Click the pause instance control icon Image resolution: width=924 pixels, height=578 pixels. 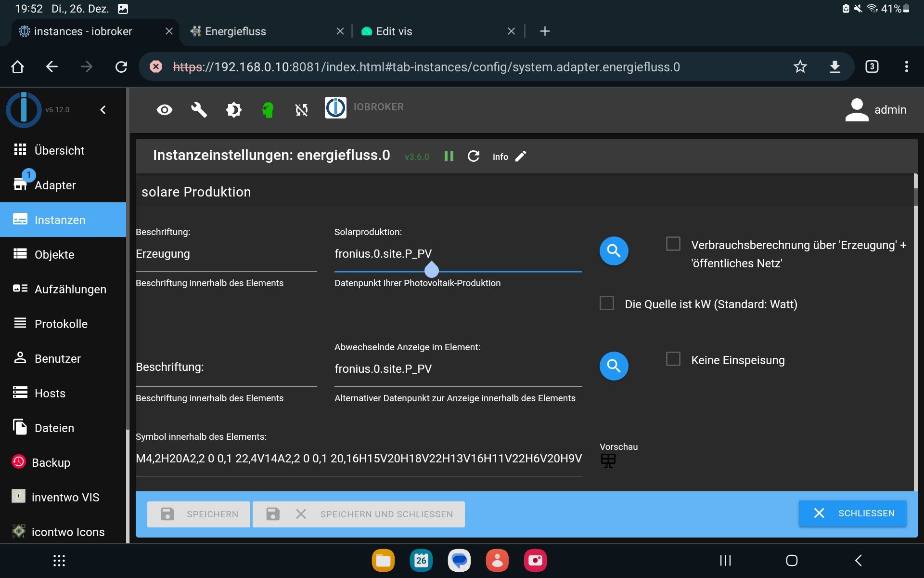[x=449, y=157]
